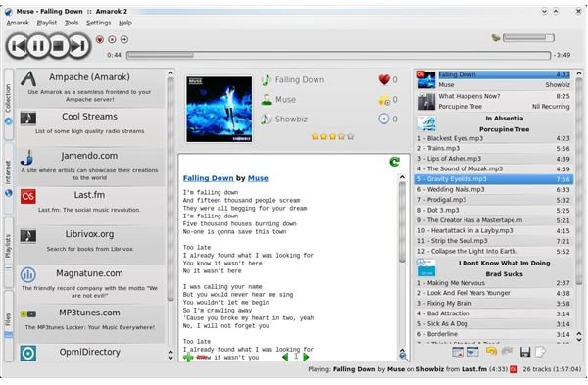Click the Showbiz album cover thumbnail

click(x=220, y=110)
